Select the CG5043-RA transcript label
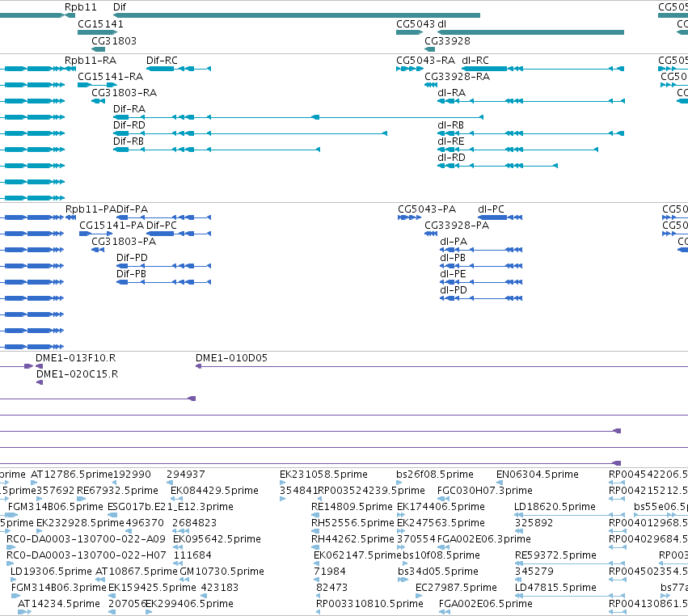Screen dimensions: 688x616 point(425,60)
